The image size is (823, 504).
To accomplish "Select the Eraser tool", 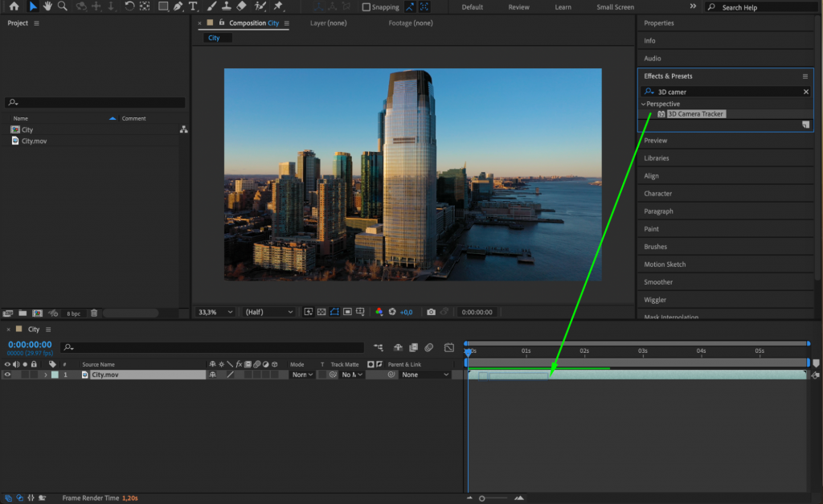I will pos(241,7).
